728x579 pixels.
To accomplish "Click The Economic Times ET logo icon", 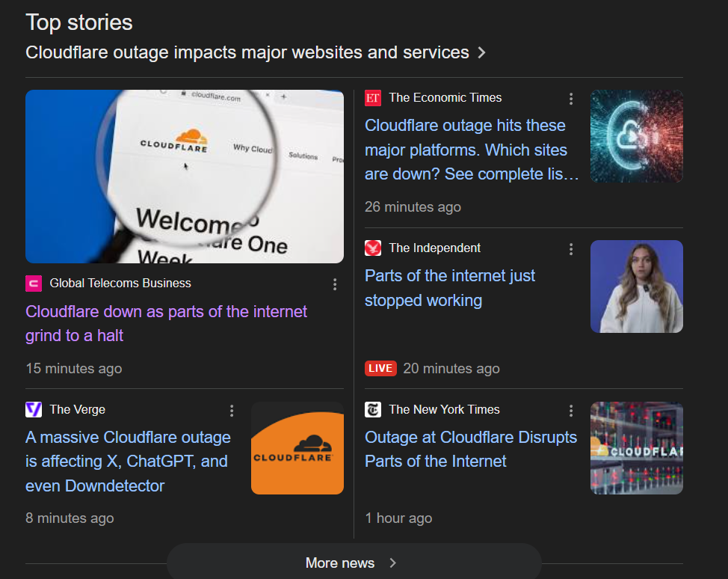I will (x=373, y=98).
